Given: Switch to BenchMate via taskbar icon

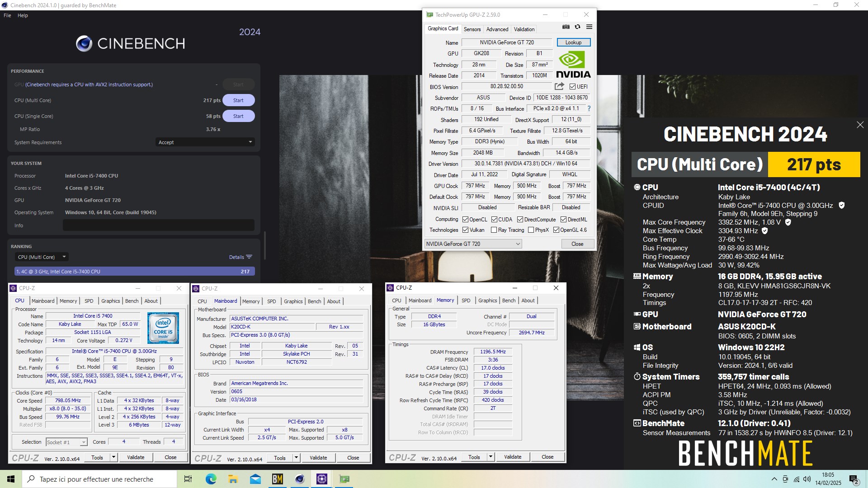Looking at the screenshot, I should [277, 479].
